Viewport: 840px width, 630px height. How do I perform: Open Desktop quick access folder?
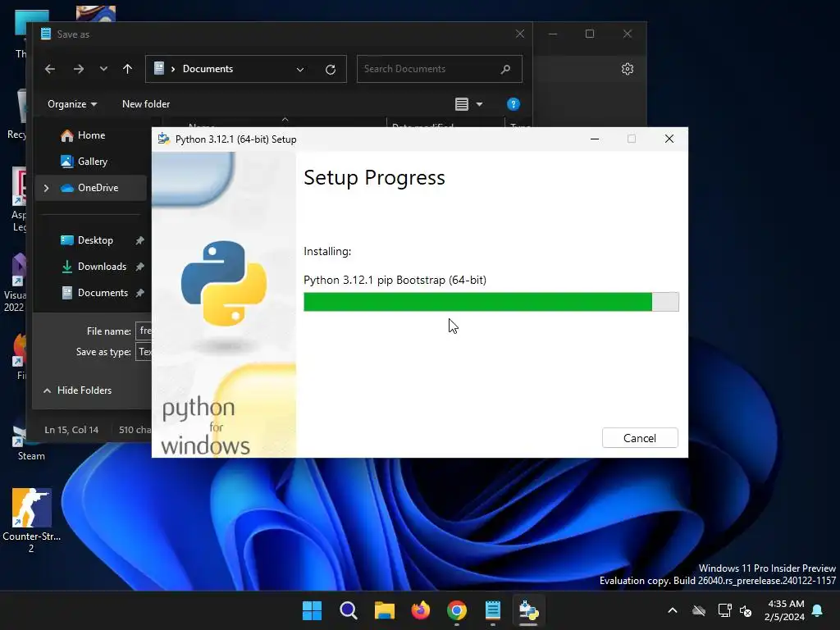(x=94, y=240)
